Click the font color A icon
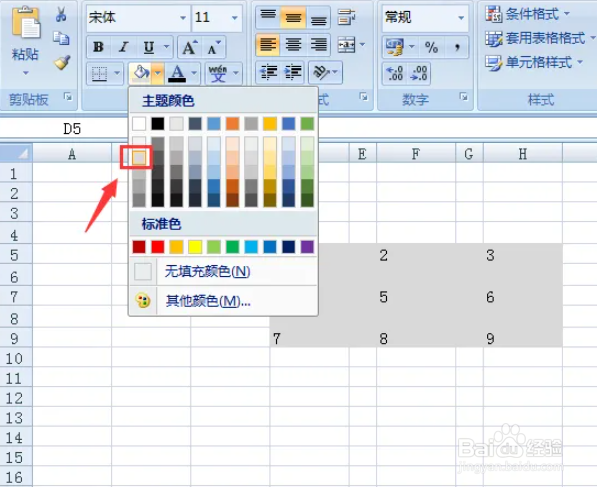This screenshot has height=487, width=597. [177, 73]
